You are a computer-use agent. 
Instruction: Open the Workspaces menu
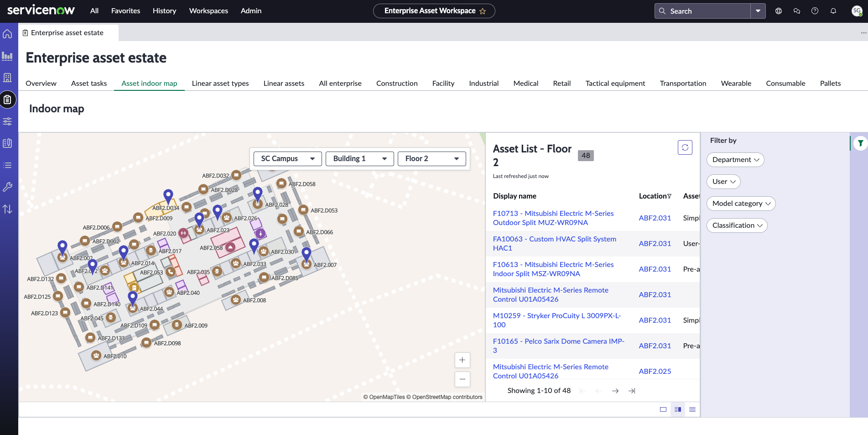tap(208, 11)
